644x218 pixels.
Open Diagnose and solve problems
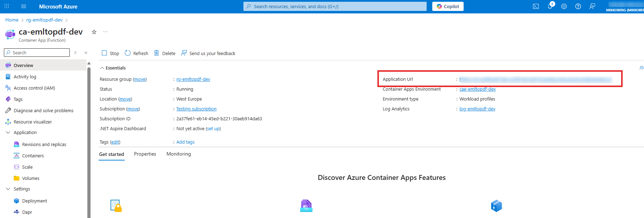43,110
